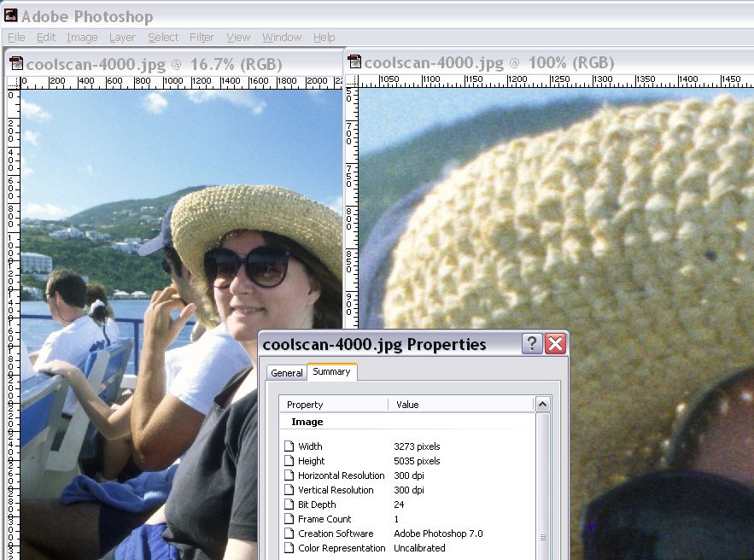Open the Select menu
The width and height of the screenshot is (754, 560).
[163, 37]
